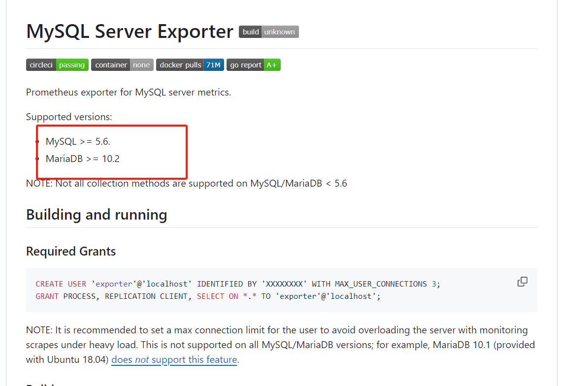The width and height of the screenshot is (588, 386).
Task: Click 'Prometheus exporter for MySQL server metrics.' text
Action: point(128,92)
